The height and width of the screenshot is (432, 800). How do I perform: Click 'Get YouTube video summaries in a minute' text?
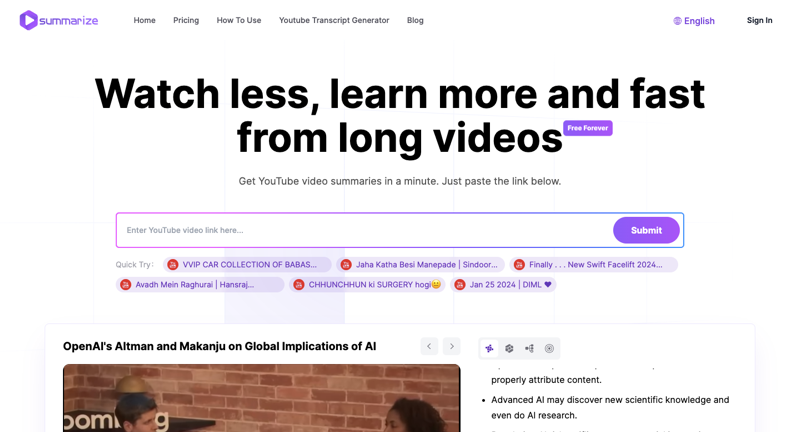(x=399, y=181)
